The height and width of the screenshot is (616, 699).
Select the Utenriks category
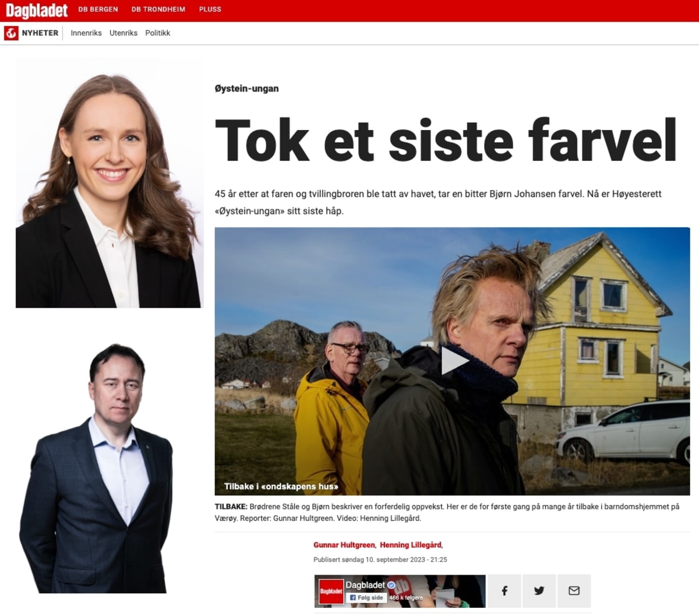tap(123, 33)
